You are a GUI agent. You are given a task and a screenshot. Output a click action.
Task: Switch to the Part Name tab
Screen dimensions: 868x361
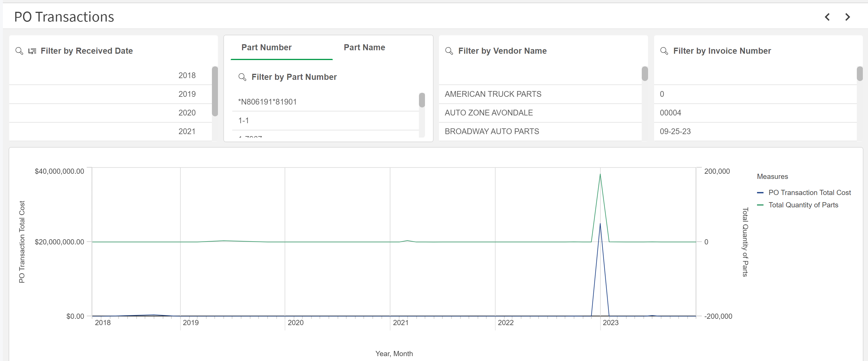pos(364,48)
